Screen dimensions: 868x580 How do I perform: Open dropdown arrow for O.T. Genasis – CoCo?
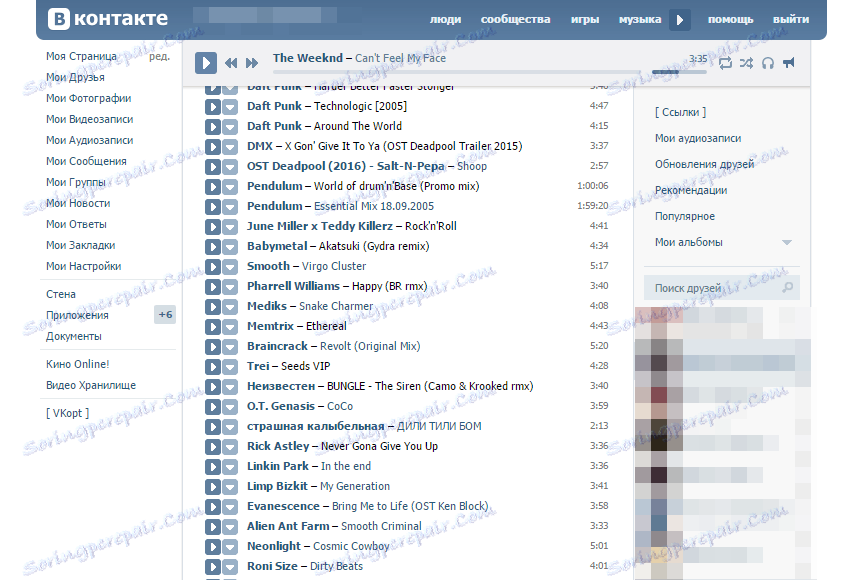[x=230, y=406]
